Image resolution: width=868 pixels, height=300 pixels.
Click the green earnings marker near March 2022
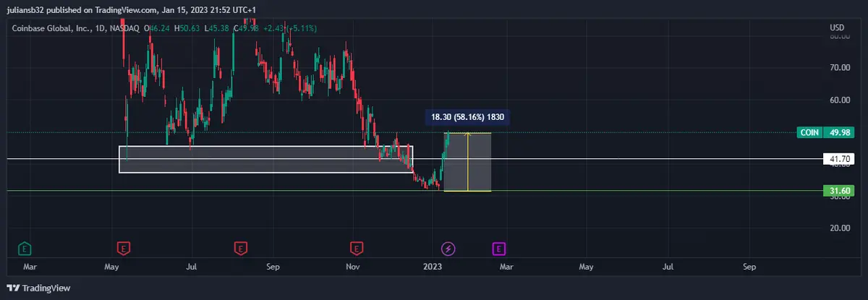(25, 249)
